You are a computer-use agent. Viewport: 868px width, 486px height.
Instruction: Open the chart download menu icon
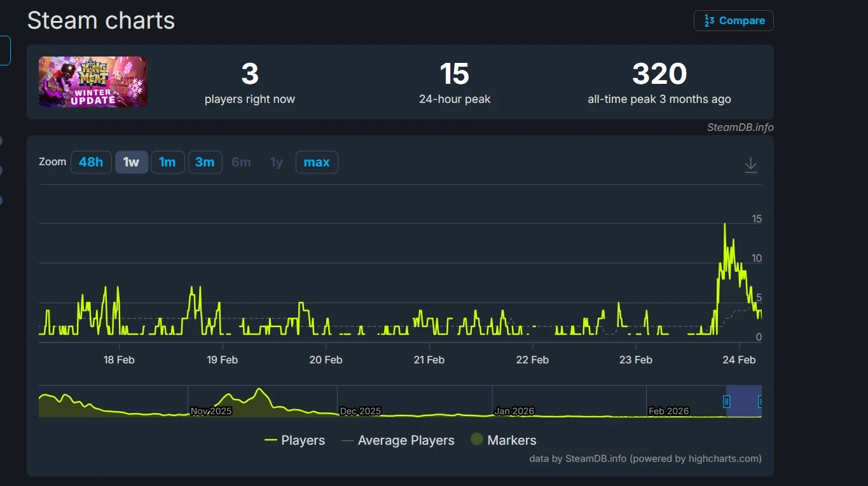pyautogui.click(x=750, y=165)
